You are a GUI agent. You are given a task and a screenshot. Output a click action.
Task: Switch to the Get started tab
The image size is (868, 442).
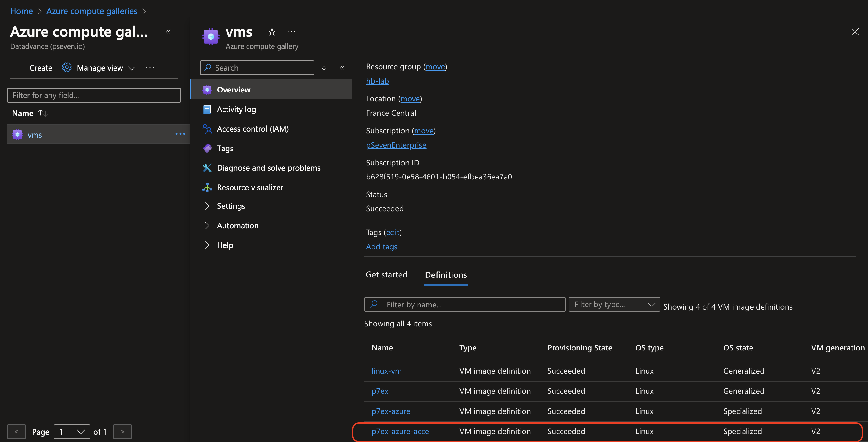point(386,274)
